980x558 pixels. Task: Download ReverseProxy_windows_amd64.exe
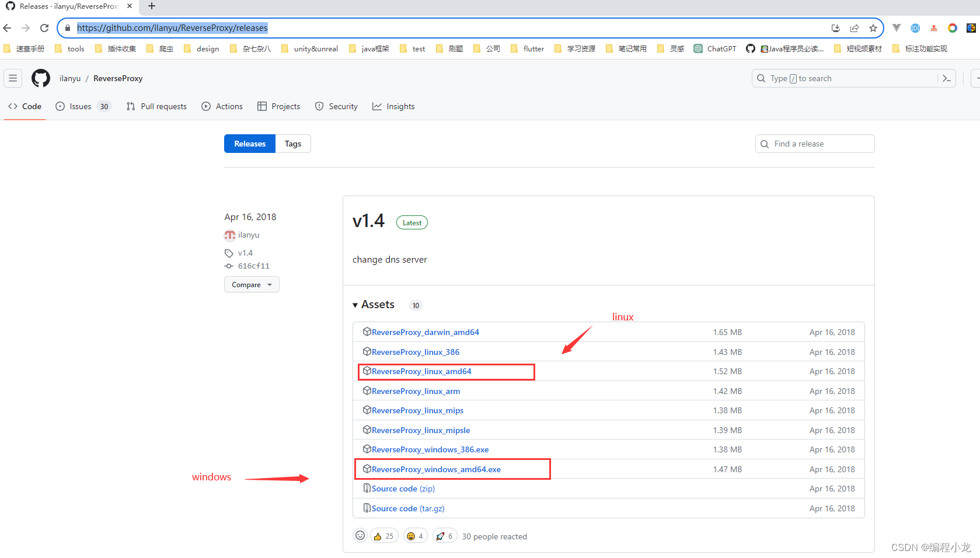point(436,469)
